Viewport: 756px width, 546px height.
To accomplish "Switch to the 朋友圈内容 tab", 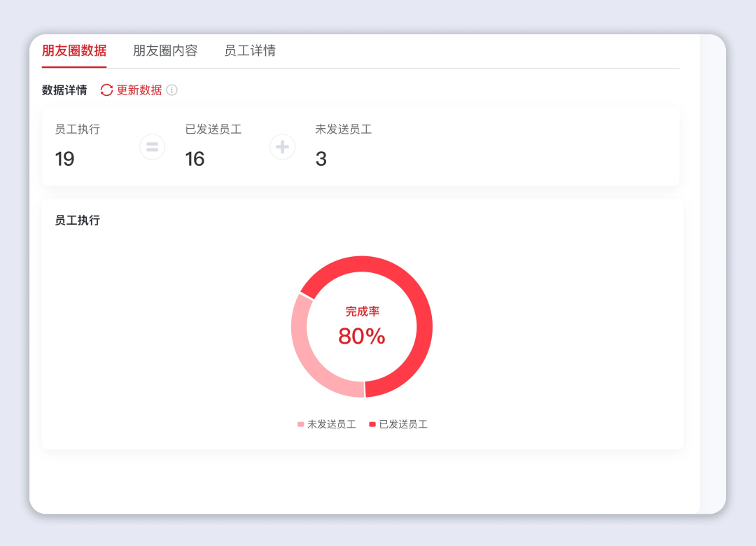I will click(x=165, y=50).
